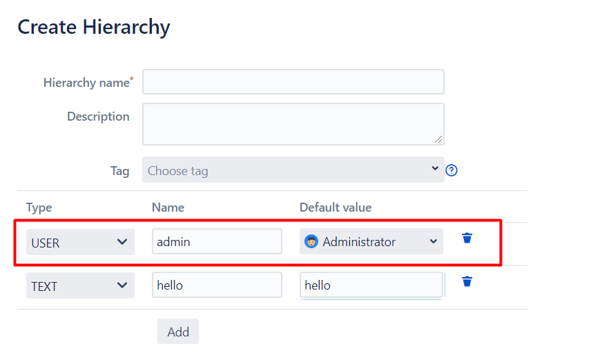Viewport: 593px width, 364px height.
Task: Open the USER type dropdown
Action: pos(80,243)
